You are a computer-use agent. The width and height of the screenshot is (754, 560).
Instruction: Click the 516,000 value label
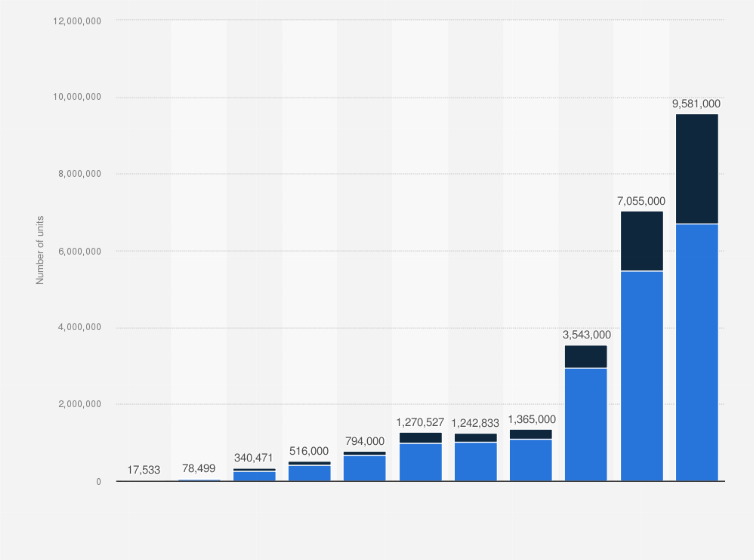(x=309, y=451)
